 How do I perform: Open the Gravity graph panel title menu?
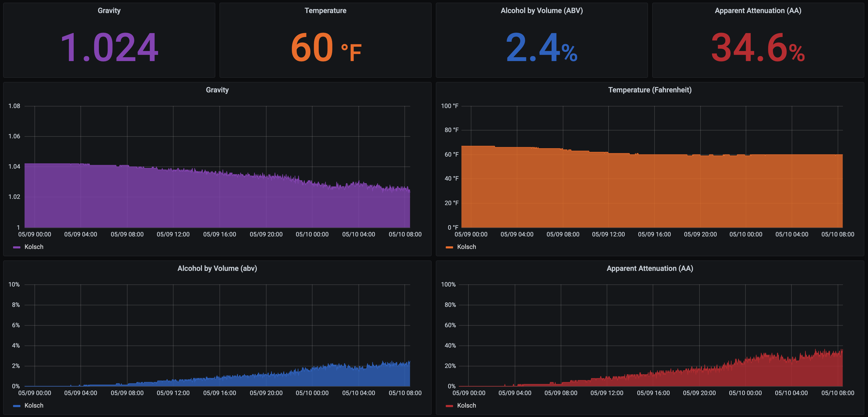(217, 90)
